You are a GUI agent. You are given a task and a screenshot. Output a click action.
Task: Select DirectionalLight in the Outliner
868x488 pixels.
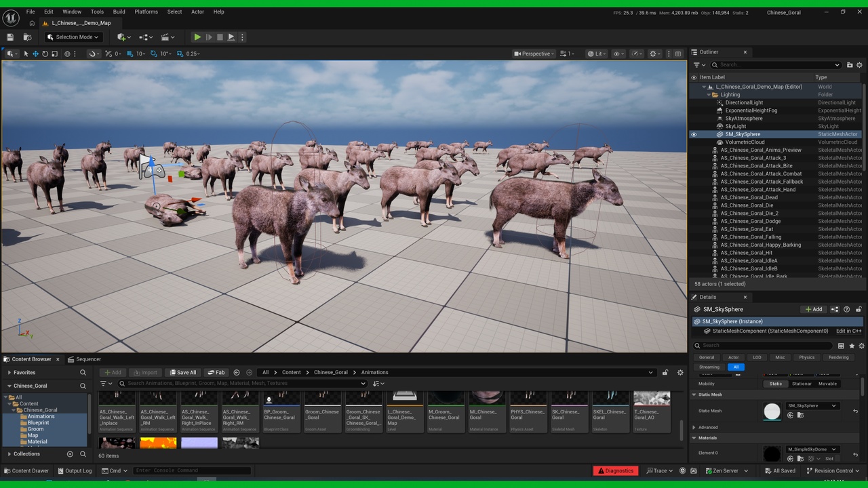744,103
